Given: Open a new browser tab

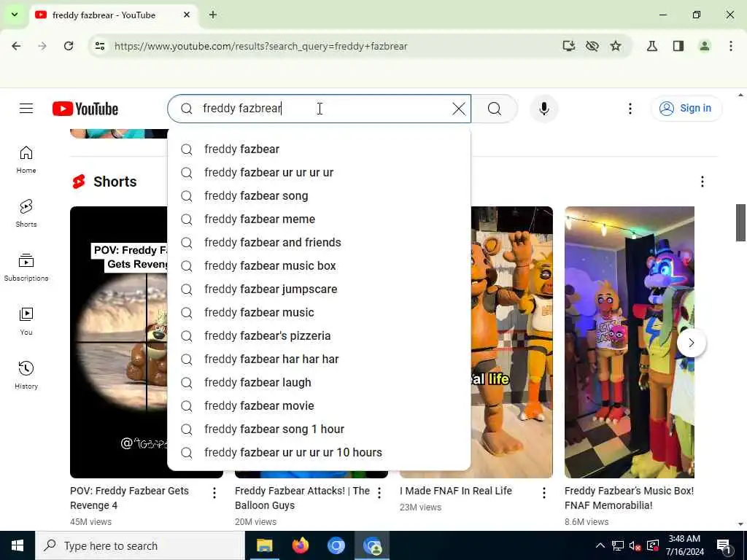Looking at the screenshot, I should [x=213, y=15].
